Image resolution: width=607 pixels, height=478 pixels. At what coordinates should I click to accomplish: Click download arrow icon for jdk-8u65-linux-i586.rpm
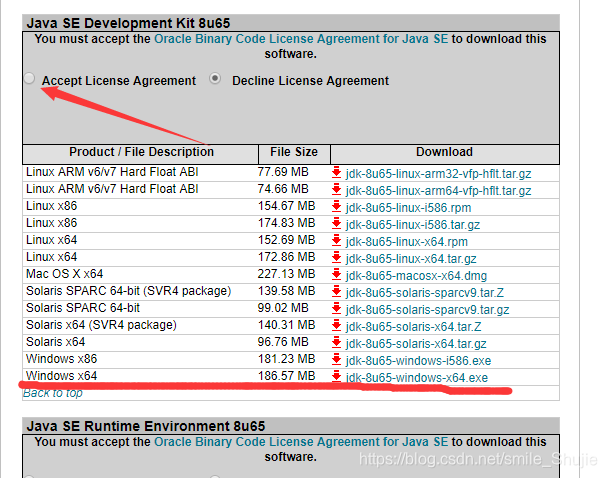click(x=336, y=207)
